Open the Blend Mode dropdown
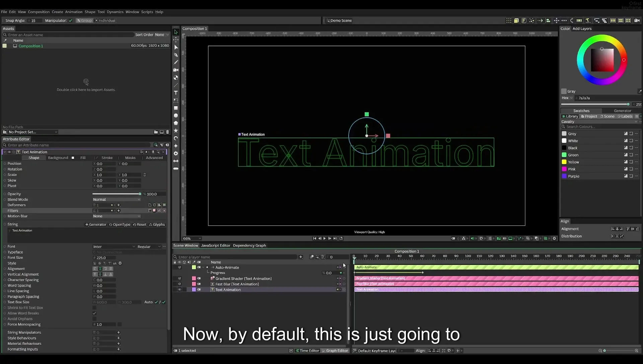643x364 pixels. tap(117, 199)
